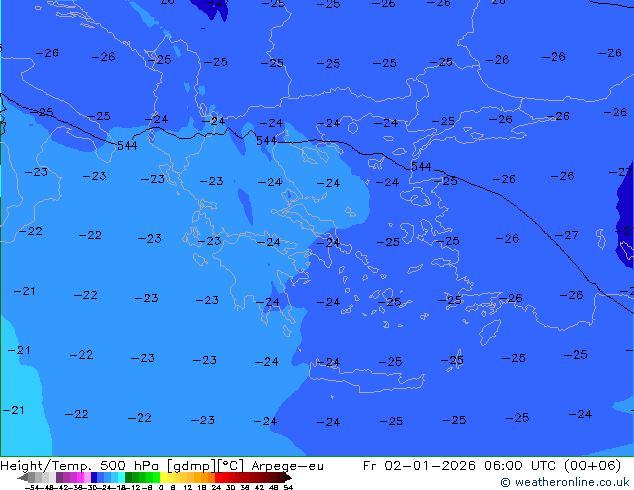The image size is (634, 490).
Task: Click the middle '544' contour label
Action: point(266,141)
